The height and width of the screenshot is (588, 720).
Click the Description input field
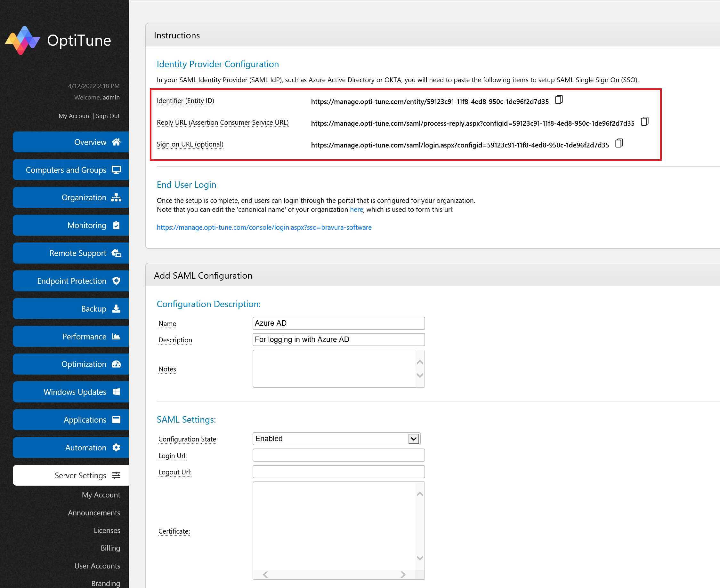339,339
